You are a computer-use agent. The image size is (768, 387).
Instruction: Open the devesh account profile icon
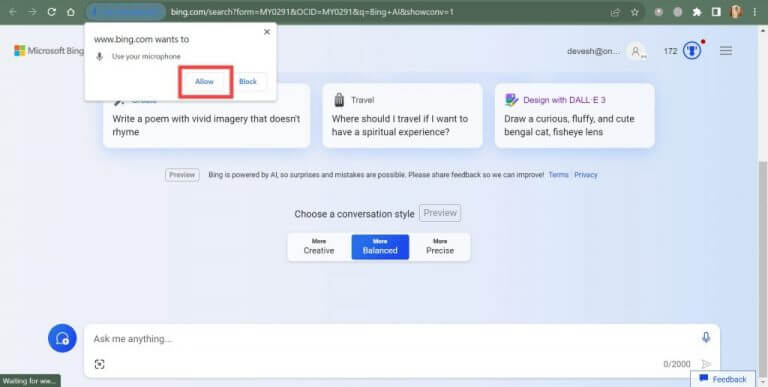(636, 51)
